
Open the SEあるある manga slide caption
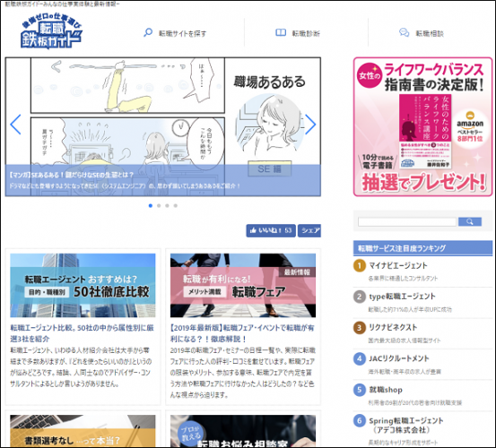(163, 180)
